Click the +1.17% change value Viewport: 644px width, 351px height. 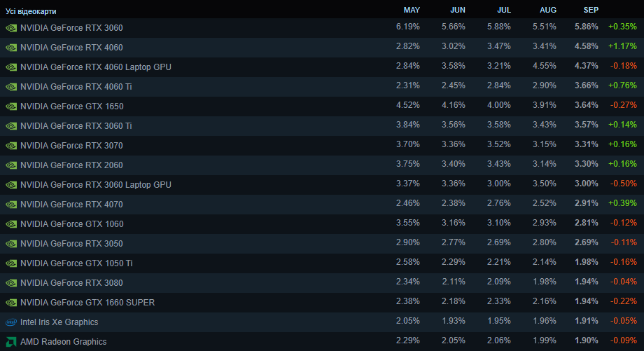pos(622,48)
